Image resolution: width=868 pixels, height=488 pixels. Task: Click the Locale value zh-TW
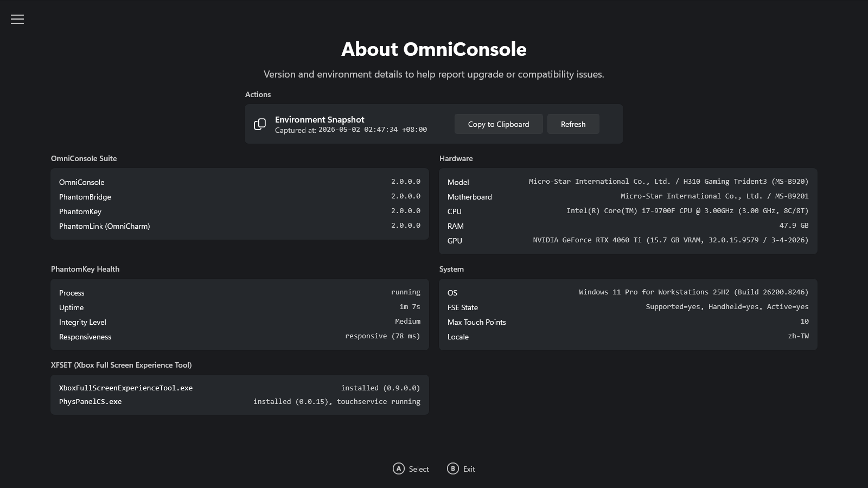click(x=798, y=336)
